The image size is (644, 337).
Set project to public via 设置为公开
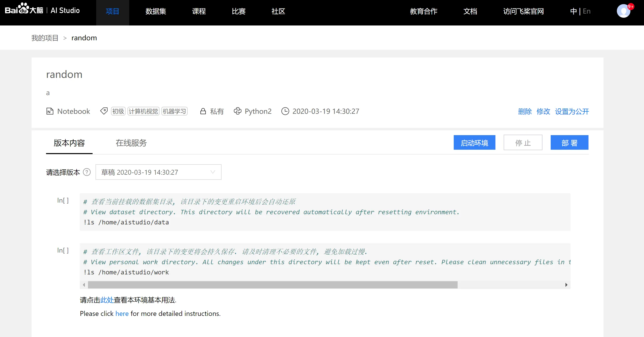(572, 111)
